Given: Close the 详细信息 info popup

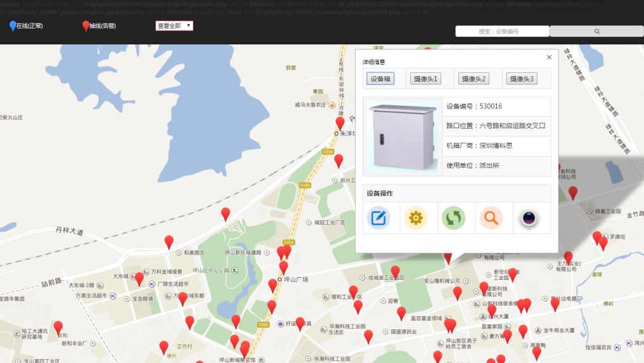Looking at the screenshot, I should click(549, 57).
